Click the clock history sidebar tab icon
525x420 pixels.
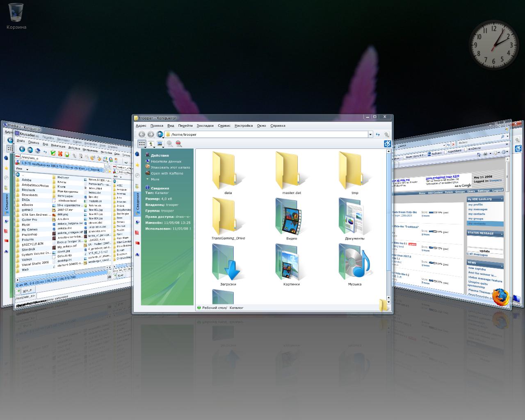pyautogui.click(x=137, y=175)
